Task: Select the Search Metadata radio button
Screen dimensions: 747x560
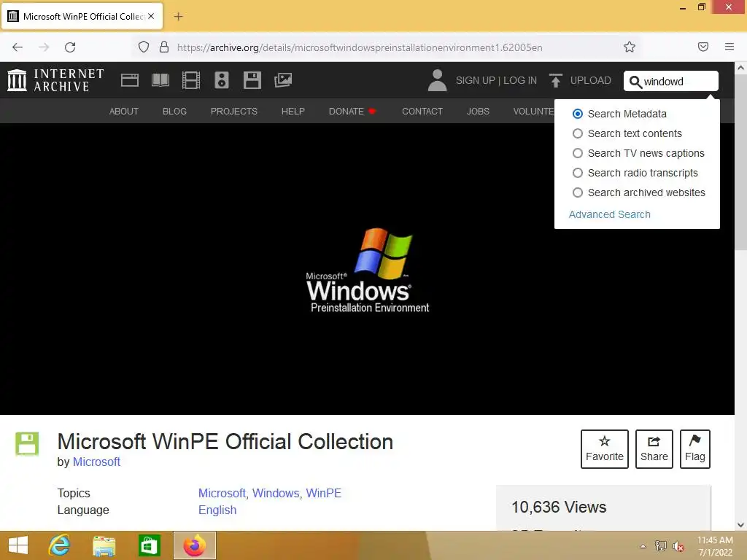Action: coord(578,114)
